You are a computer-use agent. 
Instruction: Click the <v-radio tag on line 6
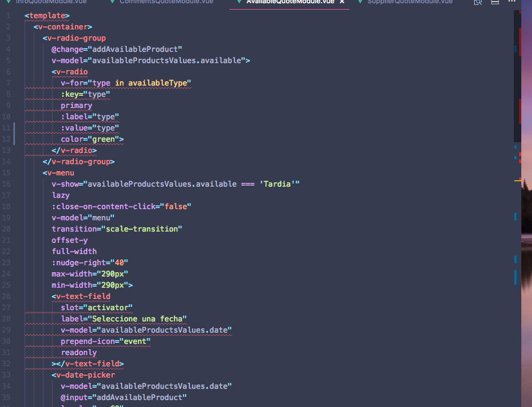click(70, 72)
